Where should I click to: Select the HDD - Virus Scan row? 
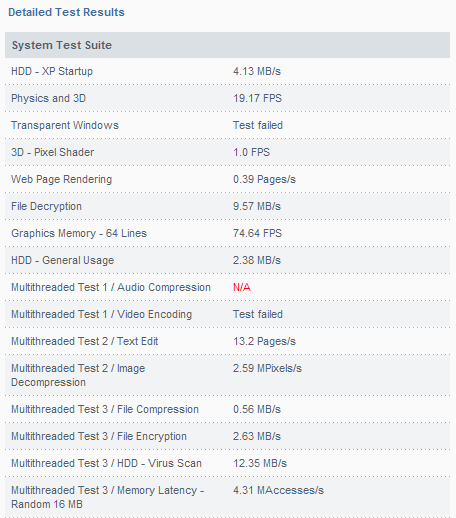(x=227, y=463)
